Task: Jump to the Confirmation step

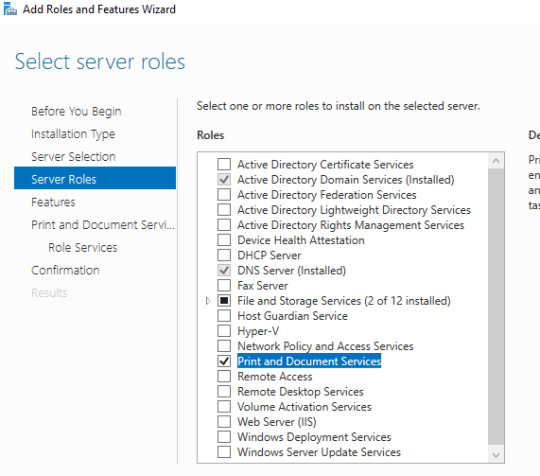Action: click(65, 270)
